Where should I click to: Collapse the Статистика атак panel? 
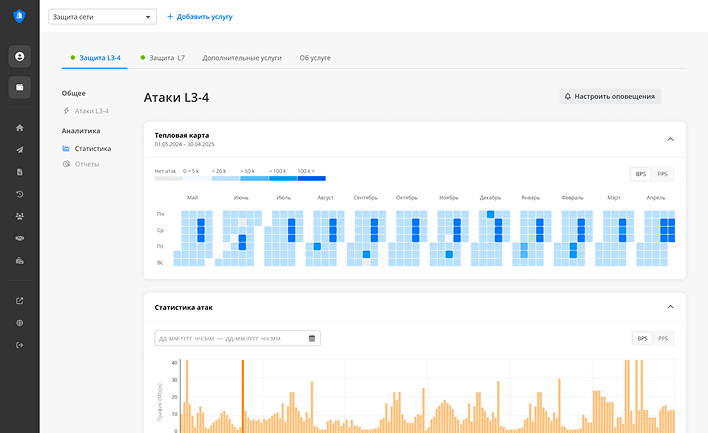point(670,307)
